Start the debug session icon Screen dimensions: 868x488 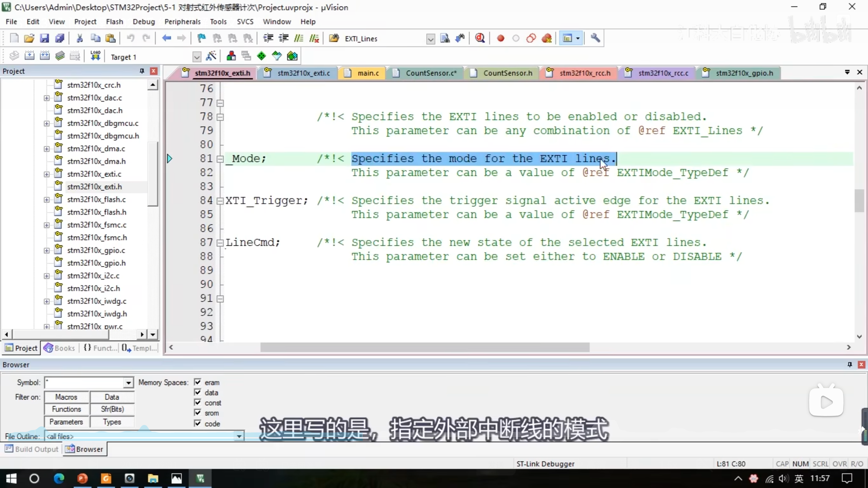coord(479,38)
